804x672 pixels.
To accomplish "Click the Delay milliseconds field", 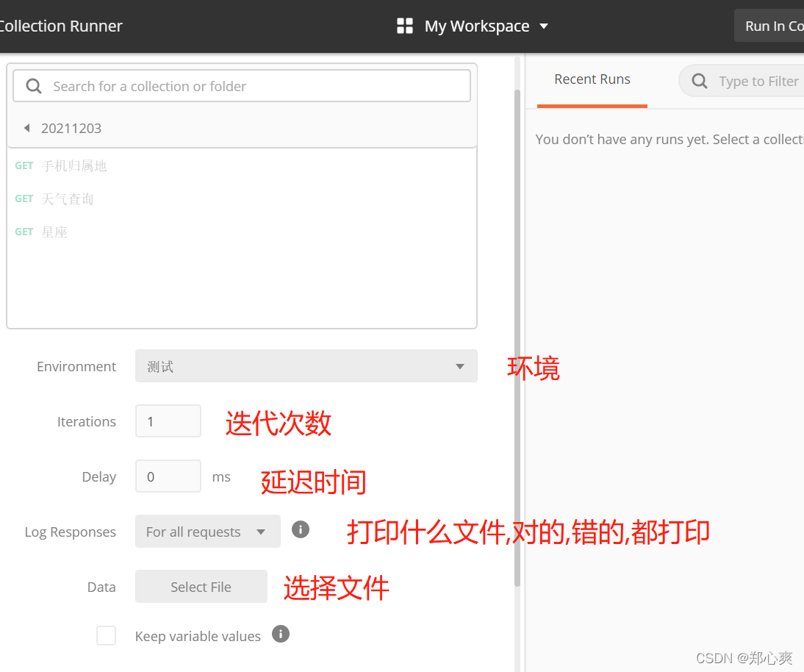I will [168, 476].
